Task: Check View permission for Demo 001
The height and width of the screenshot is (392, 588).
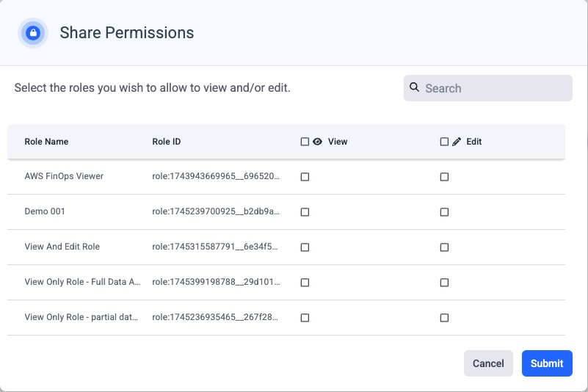Action: coord(305,212)
